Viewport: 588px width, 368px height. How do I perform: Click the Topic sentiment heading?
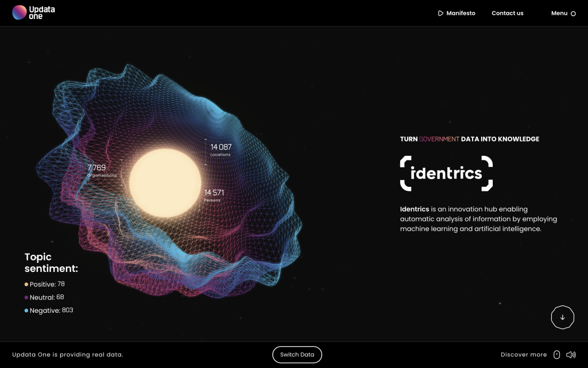pos(51,262)
